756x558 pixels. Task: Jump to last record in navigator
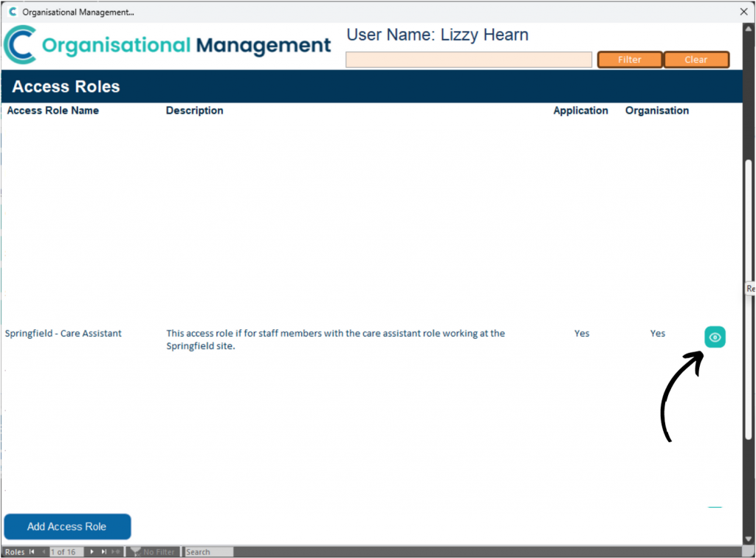[103, 552]
